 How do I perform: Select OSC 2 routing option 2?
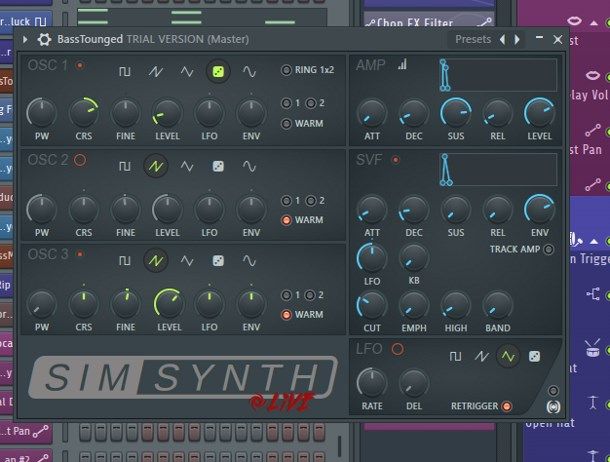pos(310,201)
